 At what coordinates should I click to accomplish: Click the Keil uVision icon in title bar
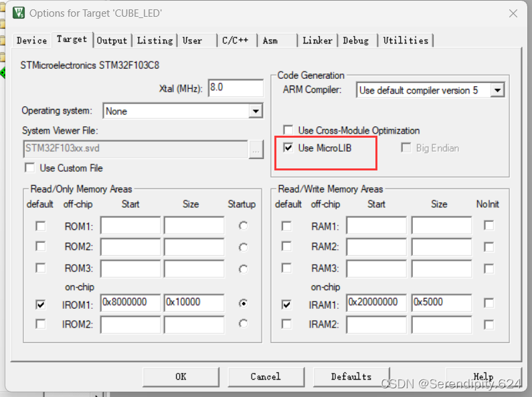coord(19,13)
